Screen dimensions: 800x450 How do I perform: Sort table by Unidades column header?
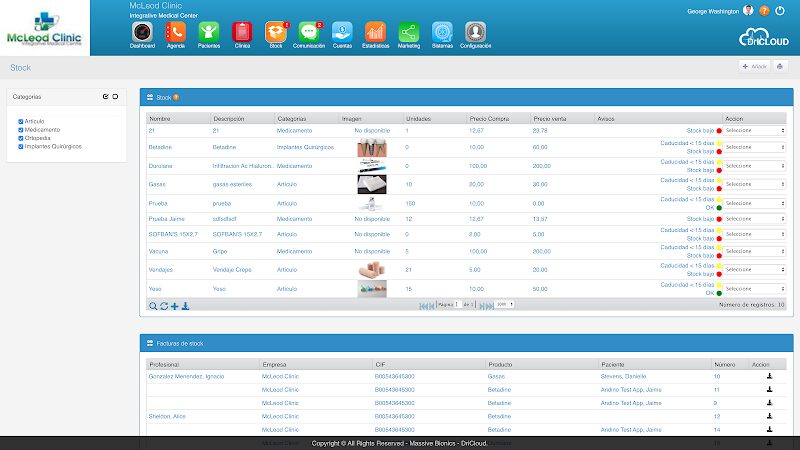[418, 118]
